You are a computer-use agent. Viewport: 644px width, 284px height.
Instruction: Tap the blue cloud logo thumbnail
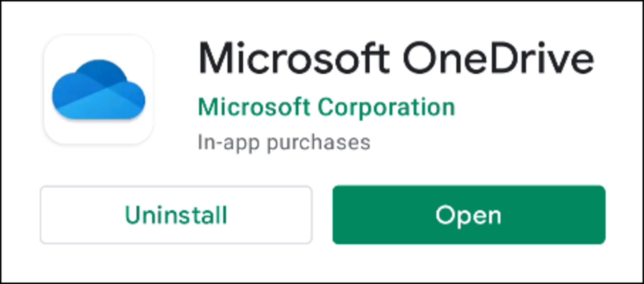coord(99,90)
